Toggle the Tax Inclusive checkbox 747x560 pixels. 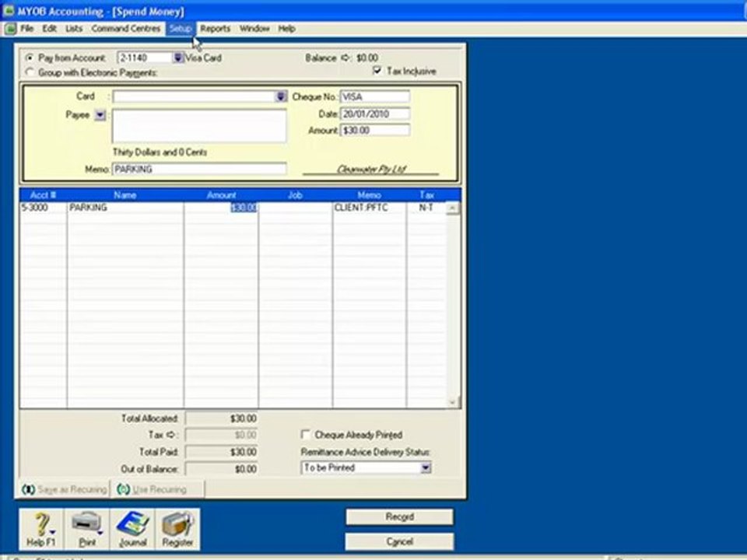coord(377,71)
